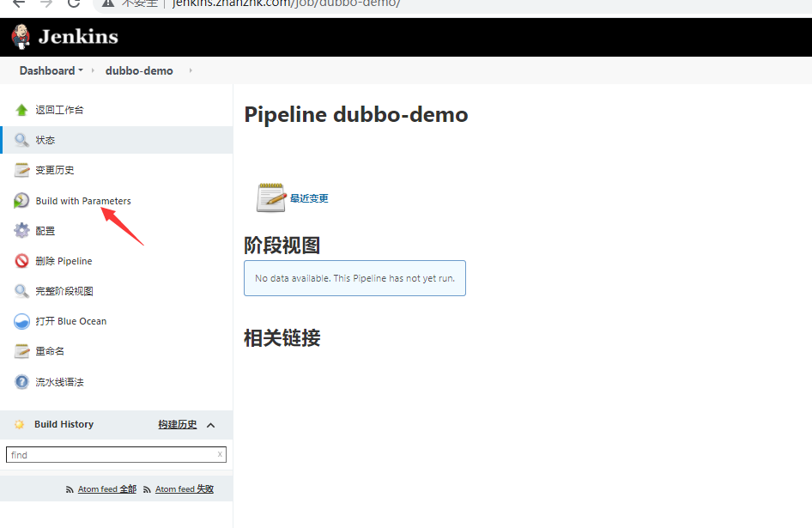The width and height of the screenshot is (812, 528).
Task: Open the 构建历史 trend link
Action: coord(177,424)
